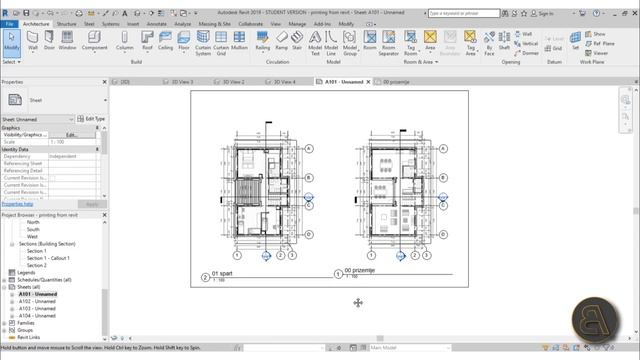Select the Curtain System tool

click(x=203, y=43)
